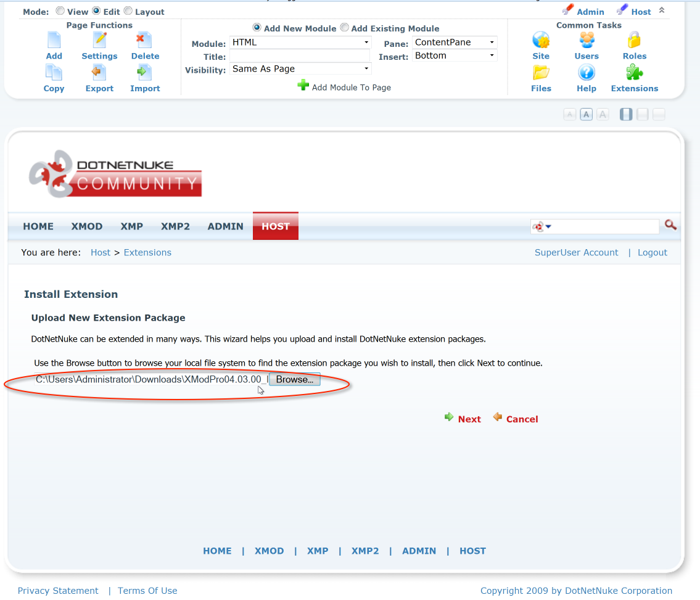
Task: Click the Logout link
Action: [x=653, y=253]
